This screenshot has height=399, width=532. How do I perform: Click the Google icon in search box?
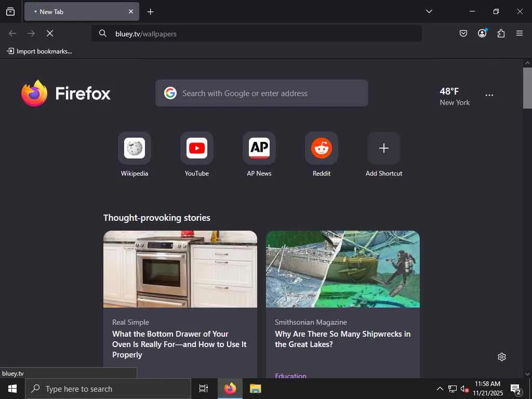(170, 93)
